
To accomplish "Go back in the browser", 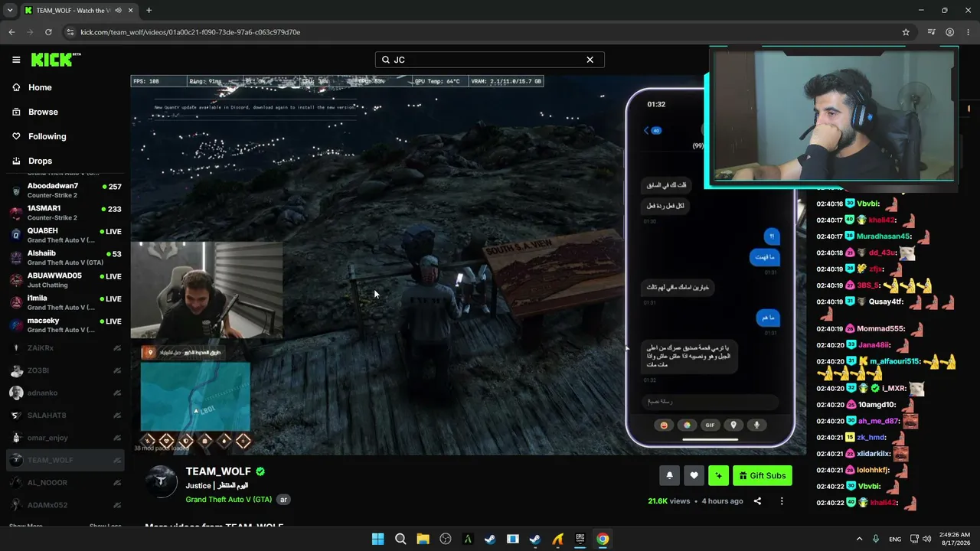I will pyautogui.click(x=11, y=32).
